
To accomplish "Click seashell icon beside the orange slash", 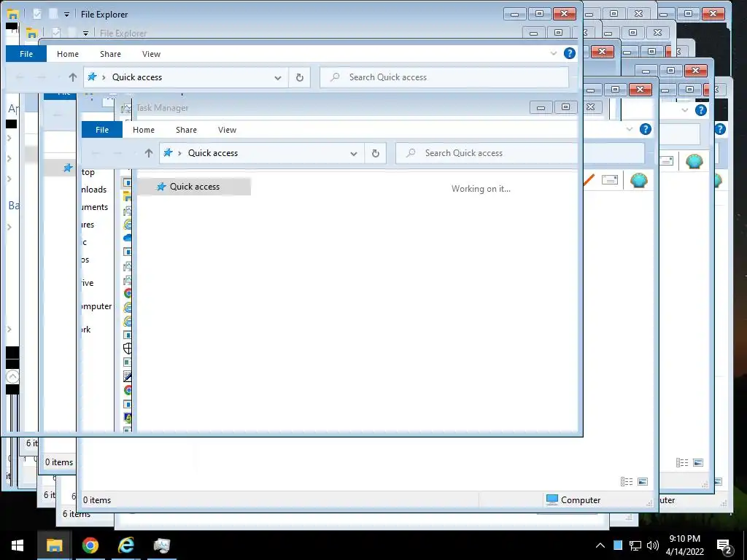I will coord(638,180).
